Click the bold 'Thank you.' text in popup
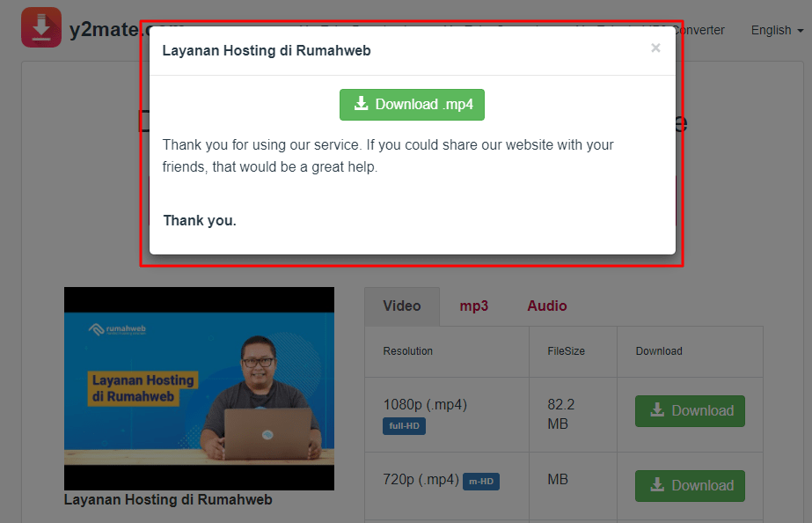Image resolution: width=812 pixels, height=523 pixels. (x=200, y=221)
